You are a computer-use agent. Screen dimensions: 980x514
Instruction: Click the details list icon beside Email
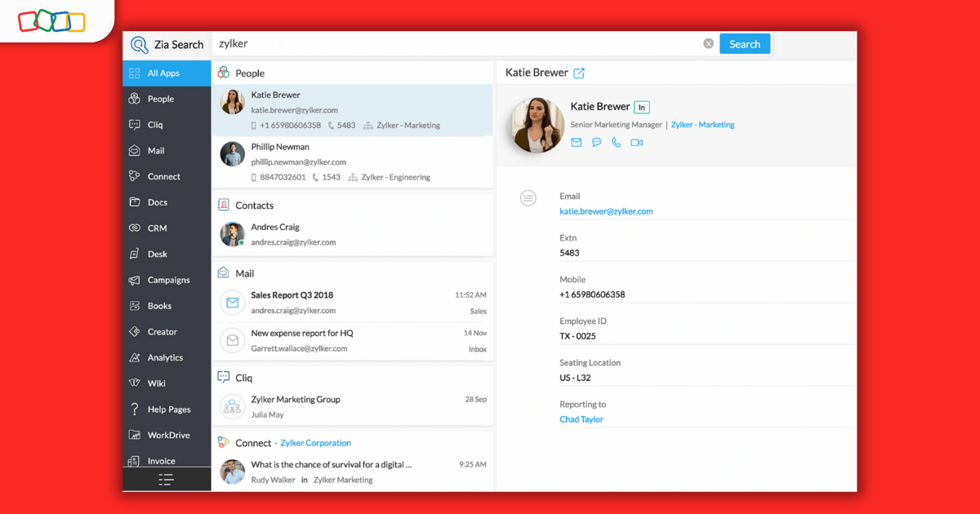click(528, 197)
